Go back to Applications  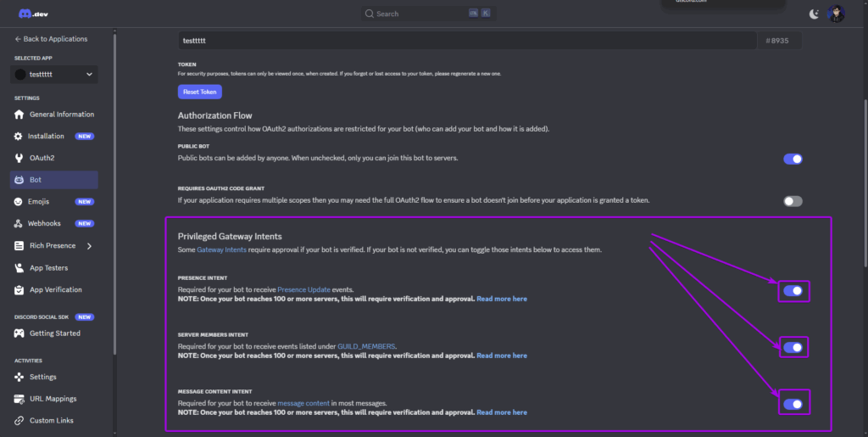pyautogui.click(x=51, y=39)
